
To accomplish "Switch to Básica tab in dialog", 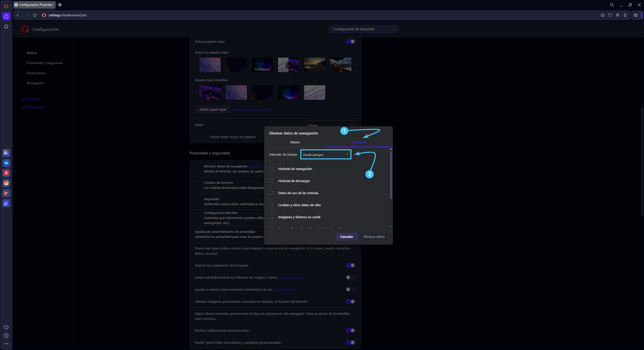I will point(295,142).
